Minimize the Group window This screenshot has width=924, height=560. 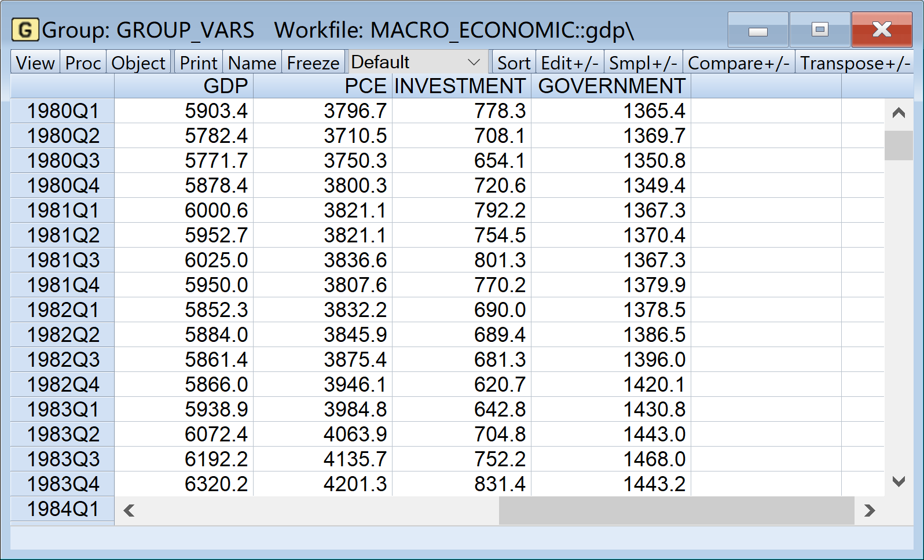tap(757, 30)
